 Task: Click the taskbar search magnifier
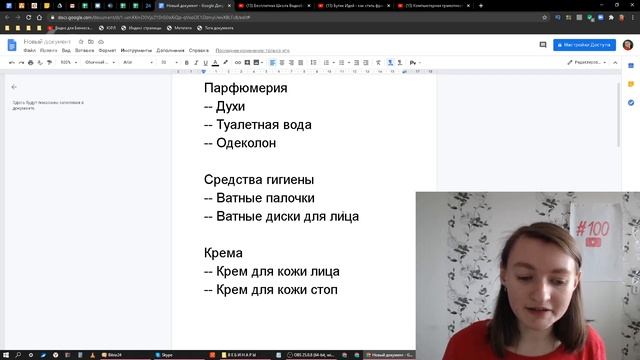point(18,355)
